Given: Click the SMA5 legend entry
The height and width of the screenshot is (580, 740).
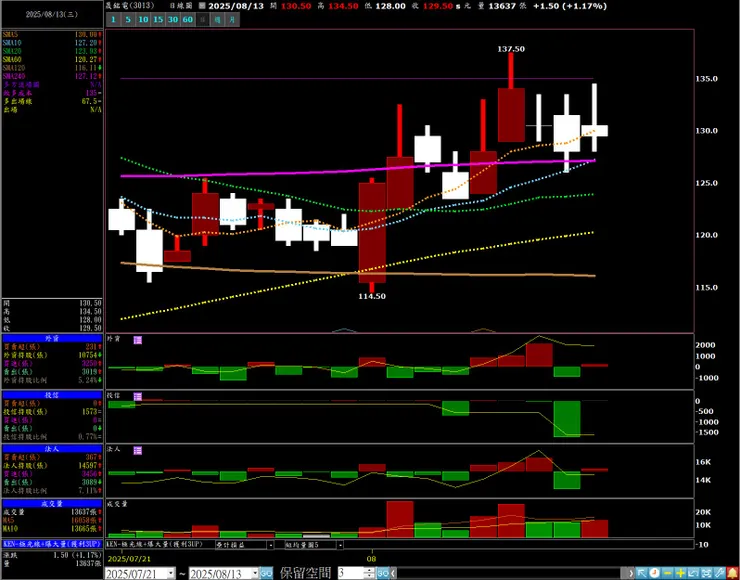Looking at the screenshot, I should [x=52, y=34].
